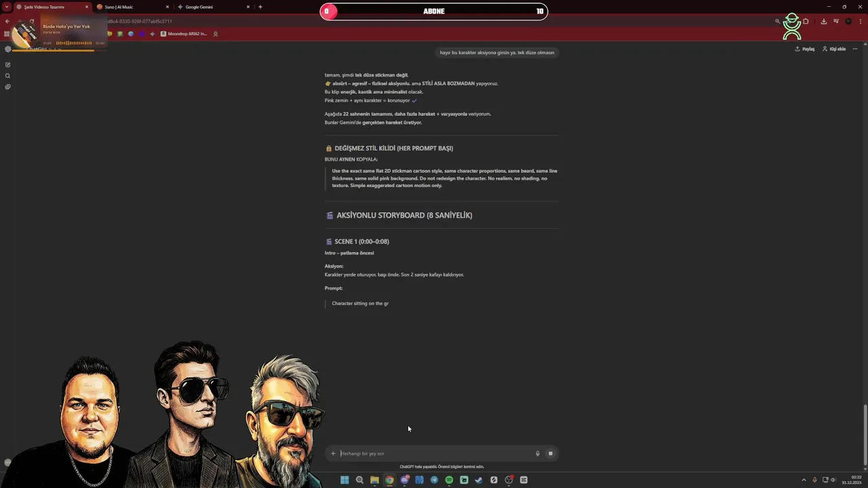Open Spotify from the taskbar

point(449,480)
